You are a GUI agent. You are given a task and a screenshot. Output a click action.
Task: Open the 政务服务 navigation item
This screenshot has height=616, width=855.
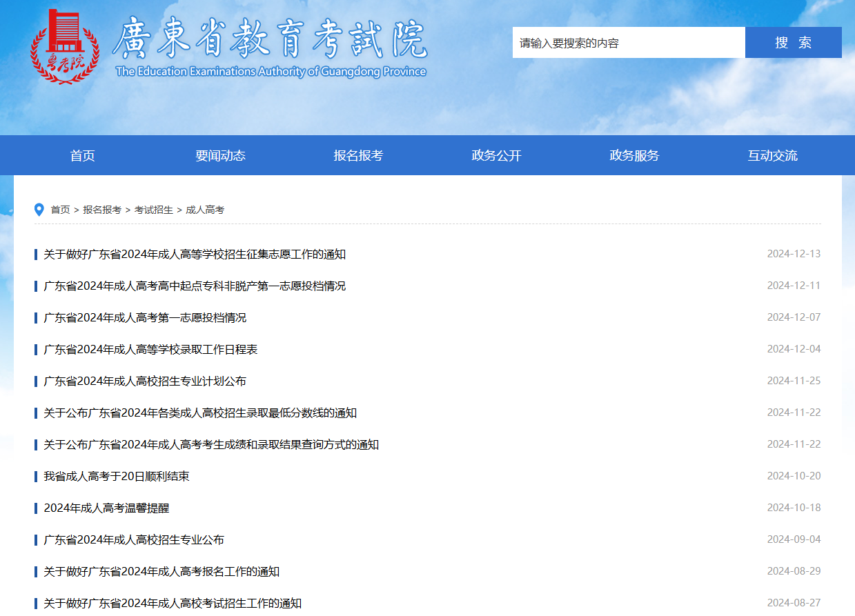pos(634,156)
